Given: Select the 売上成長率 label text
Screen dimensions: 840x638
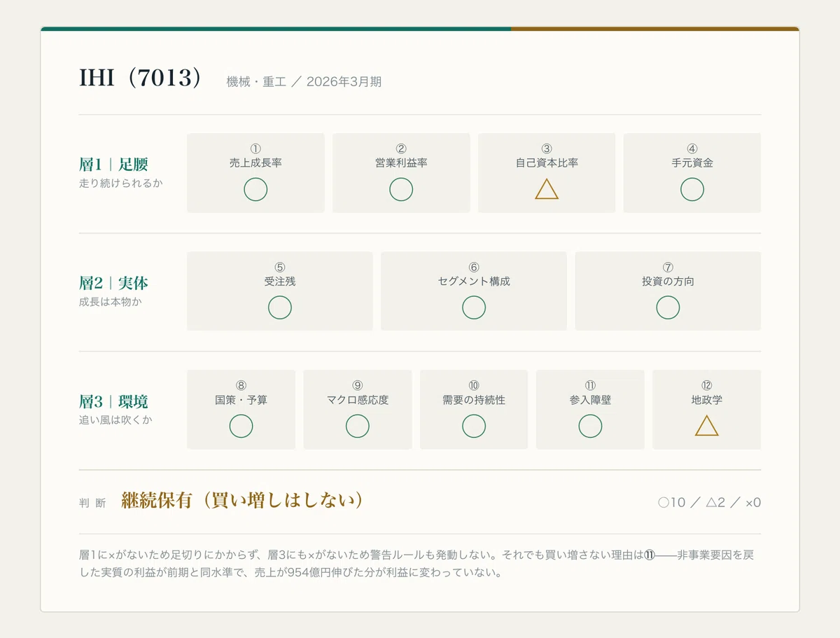Looking at the screenshot, I should (x=255, y=162).
